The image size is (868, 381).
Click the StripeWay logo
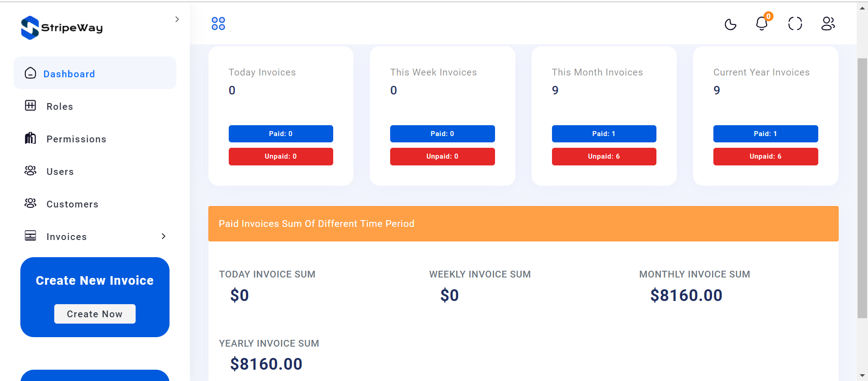[62, 28]
